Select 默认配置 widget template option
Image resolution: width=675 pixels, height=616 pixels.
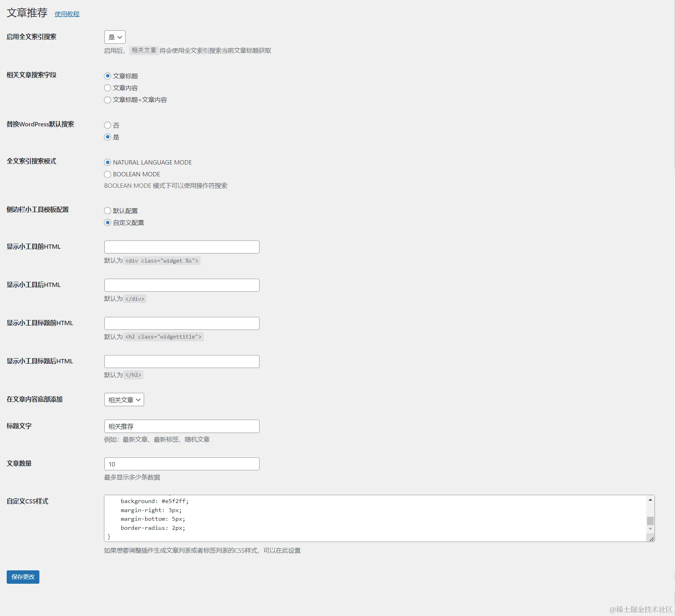(x=108, y=211)
